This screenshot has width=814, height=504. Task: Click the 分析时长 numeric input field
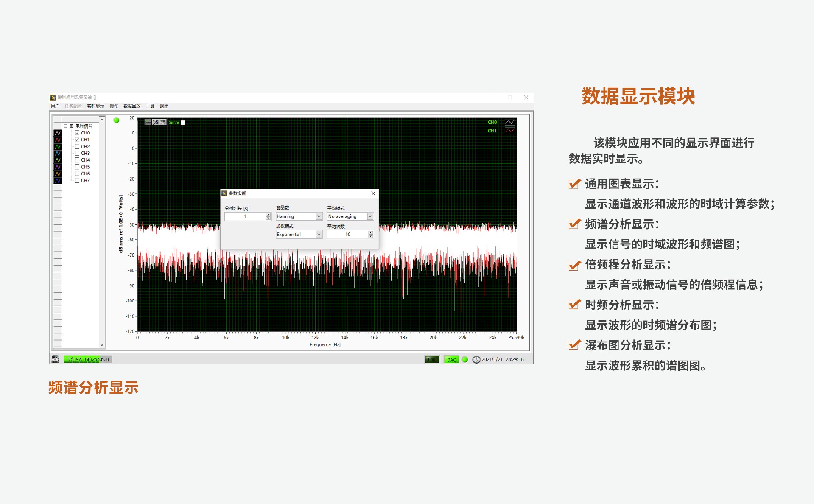coord(245,216)
